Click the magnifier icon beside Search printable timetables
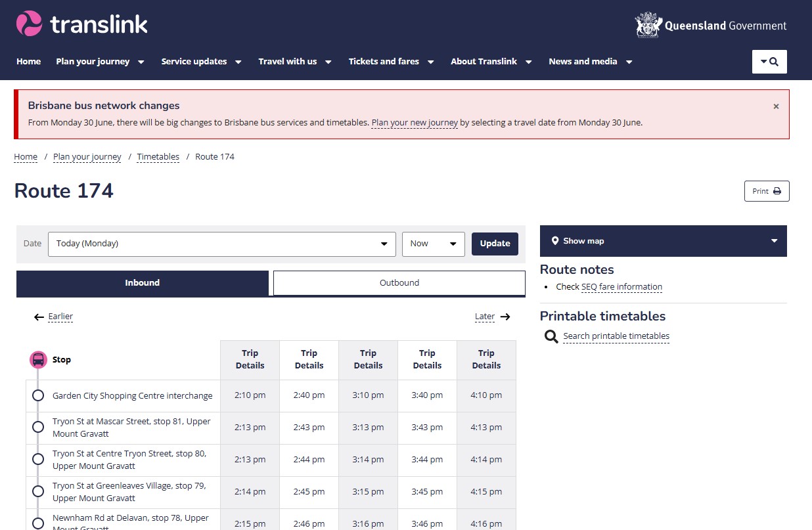Screen dimensions: 812x530 tap(551, 337)
